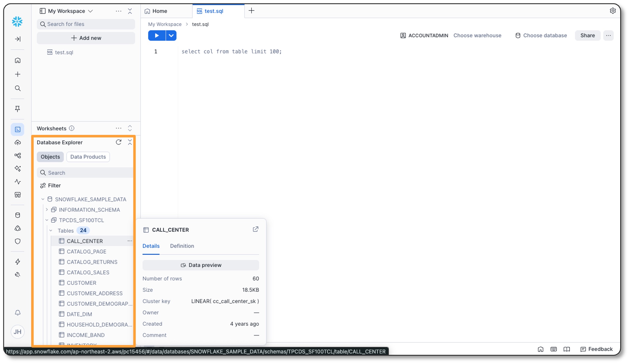This screenshot has width=630, height=364.
Task: Switch to Data Products toggle
Action: [x=88, y=157]
